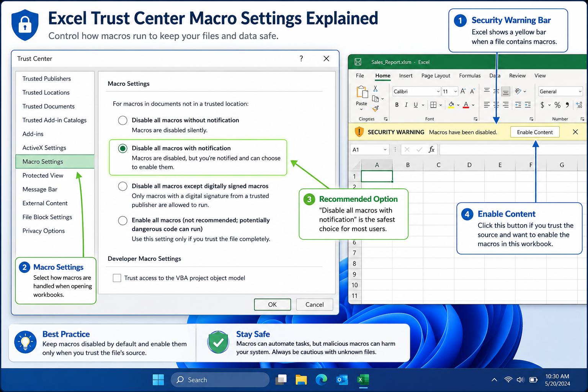Dismiss the Security Warning bar with X
The image size is (588, 392).
tap(575, 132)
